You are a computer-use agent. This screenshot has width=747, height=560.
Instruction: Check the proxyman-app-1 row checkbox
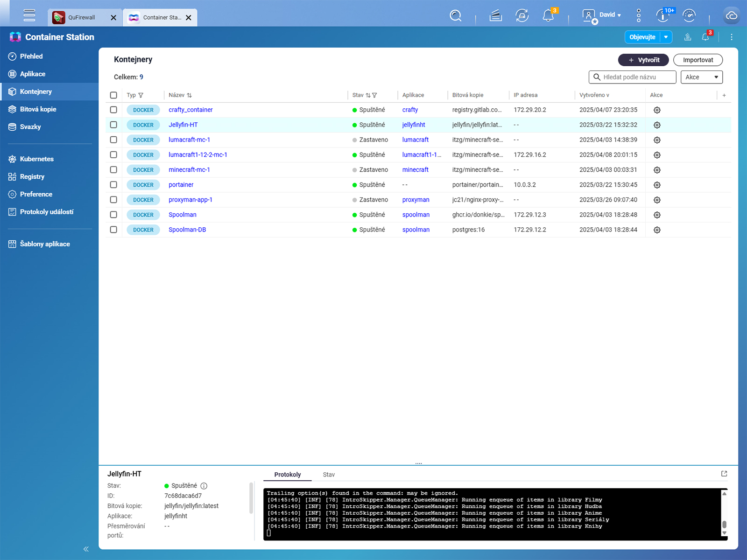113,199
